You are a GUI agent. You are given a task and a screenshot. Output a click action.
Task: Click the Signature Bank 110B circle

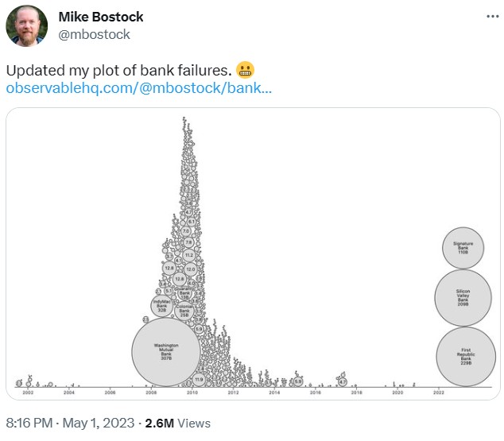(x=463, y=248)
